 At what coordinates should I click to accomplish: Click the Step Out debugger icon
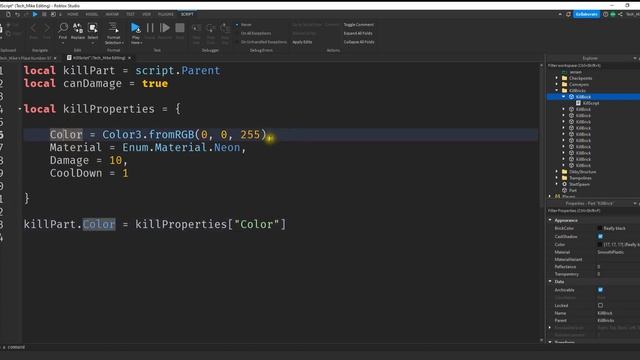pyautogui.click(x=225, y=28)
